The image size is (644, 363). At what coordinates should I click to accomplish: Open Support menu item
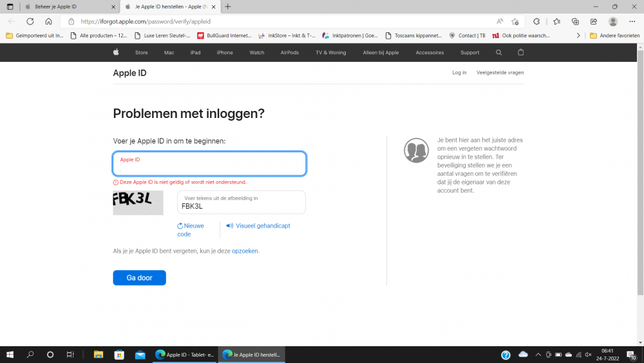coord(470,53)
